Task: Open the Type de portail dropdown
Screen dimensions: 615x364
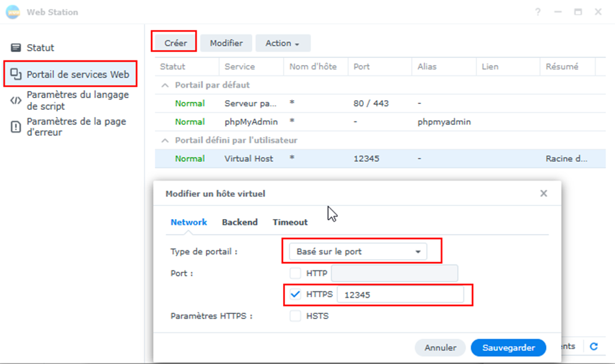Action: [x=355, y=252]
